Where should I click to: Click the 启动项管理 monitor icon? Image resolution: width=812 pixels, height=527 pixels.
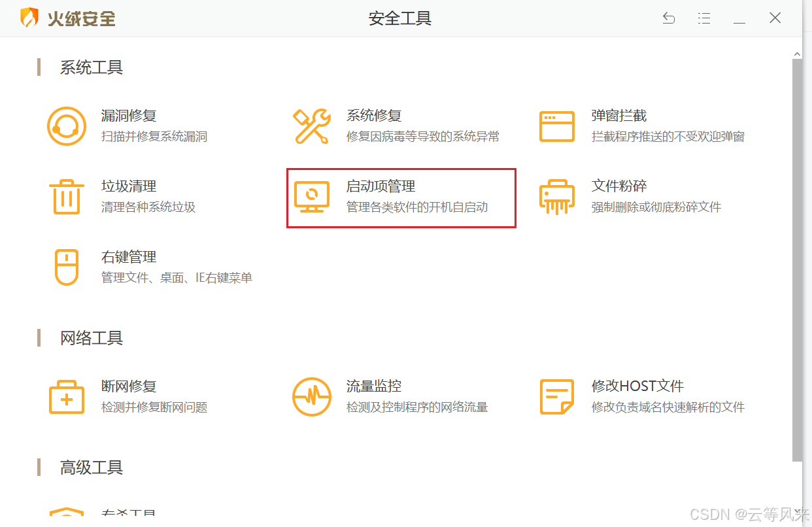(312, 197)
